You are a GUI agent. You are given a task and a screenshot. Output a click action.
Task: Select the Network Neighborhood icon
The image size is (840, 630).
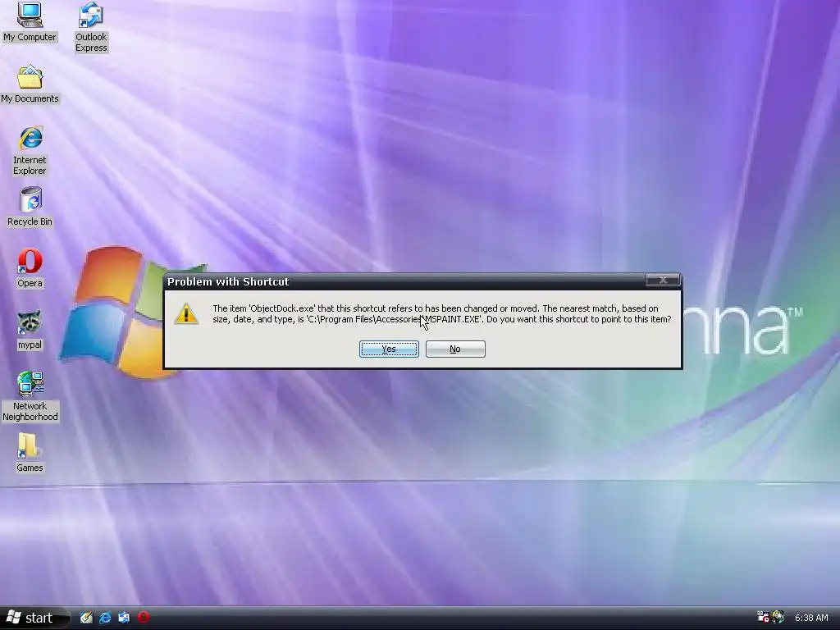click(30, 396)
